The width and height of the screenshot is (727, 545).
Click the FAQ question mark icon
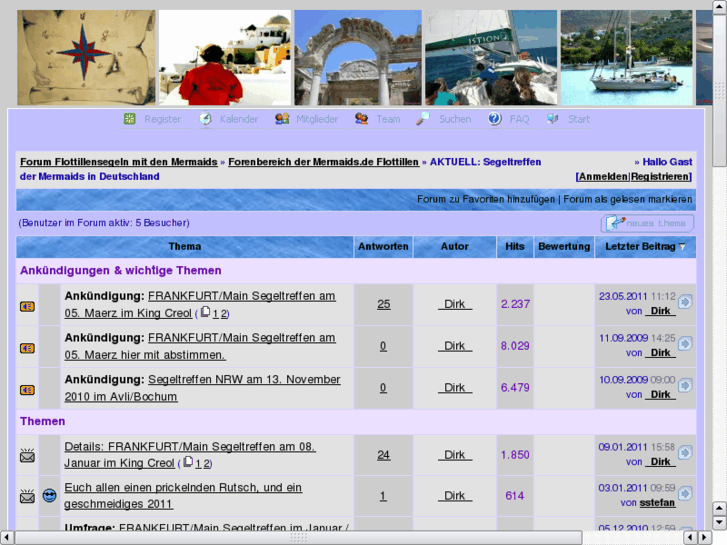coord(495,119)
